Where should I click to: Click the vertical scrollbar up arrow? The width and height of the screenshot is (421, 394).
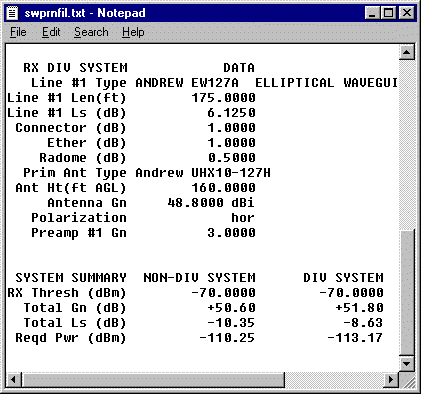[x=407, y=52]
